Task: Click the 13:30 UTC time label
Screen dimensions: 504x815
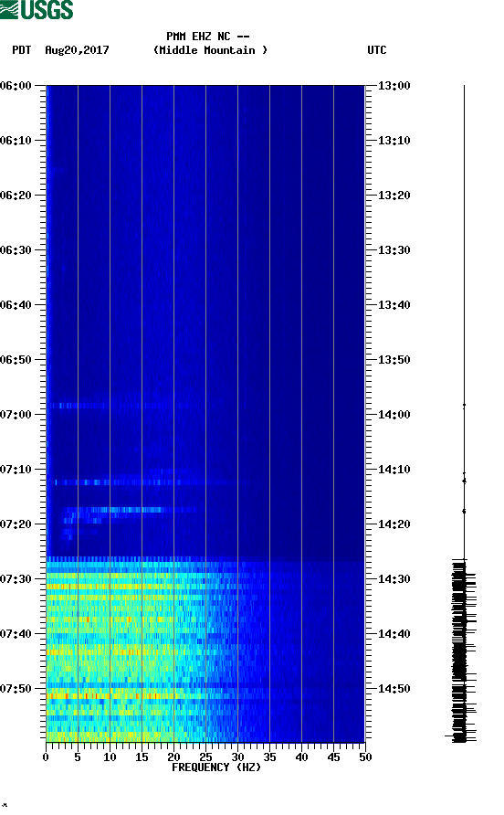Action: pyautogui.click(x=394, y=250)
